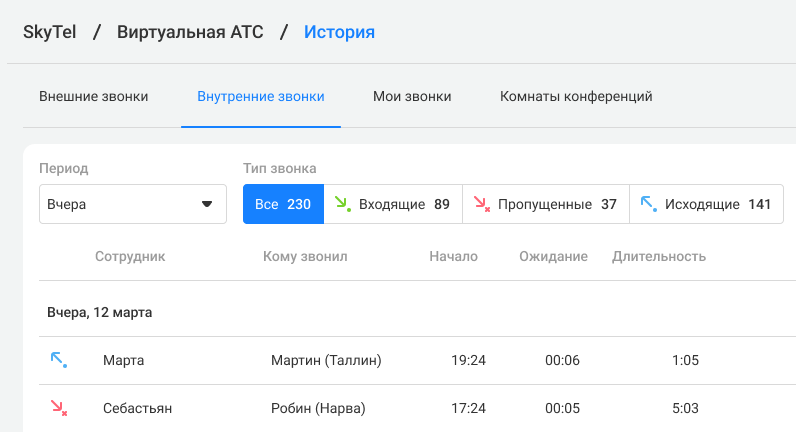The width and height of the screenshot is (796, 432).
Task: Open the Период dropdown arrow
Action: (x=207, y=204)
